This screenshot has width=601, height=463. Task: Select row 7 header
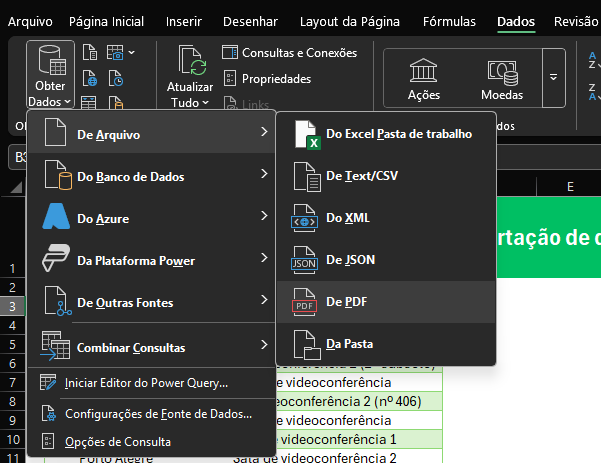[x=13, y=382]
